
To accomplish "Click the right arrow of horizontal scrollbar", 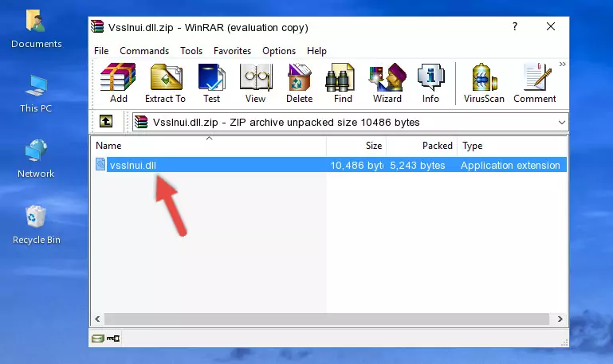I will (560, 319).
